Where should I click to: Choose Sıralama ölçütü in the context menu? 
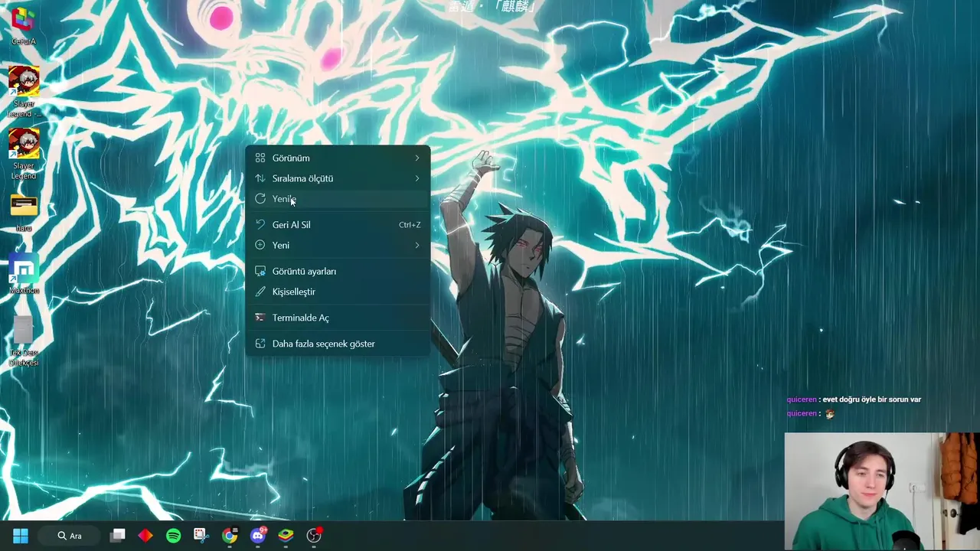click(338, 178)
